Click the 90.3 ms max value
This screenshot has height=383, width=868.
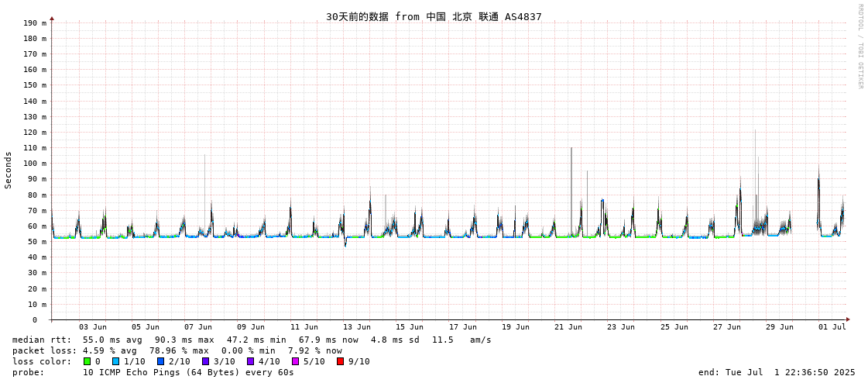point(184,340)
